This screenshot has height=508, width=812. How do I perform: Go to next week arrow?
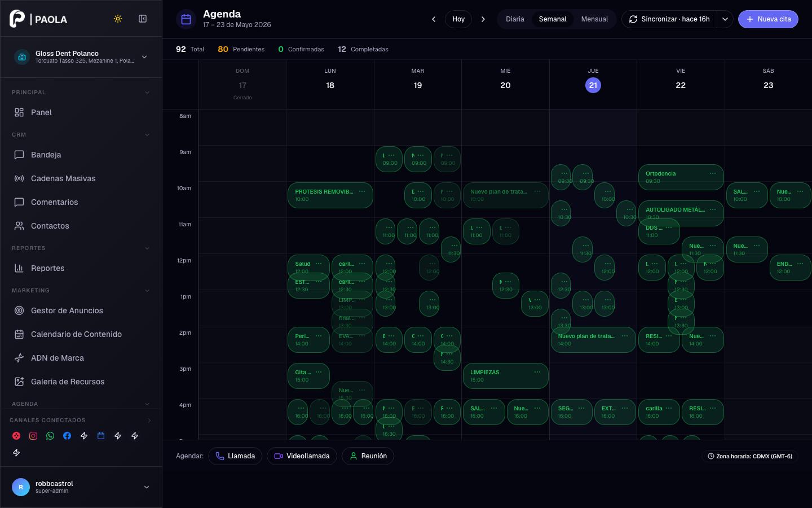(483, 19)
